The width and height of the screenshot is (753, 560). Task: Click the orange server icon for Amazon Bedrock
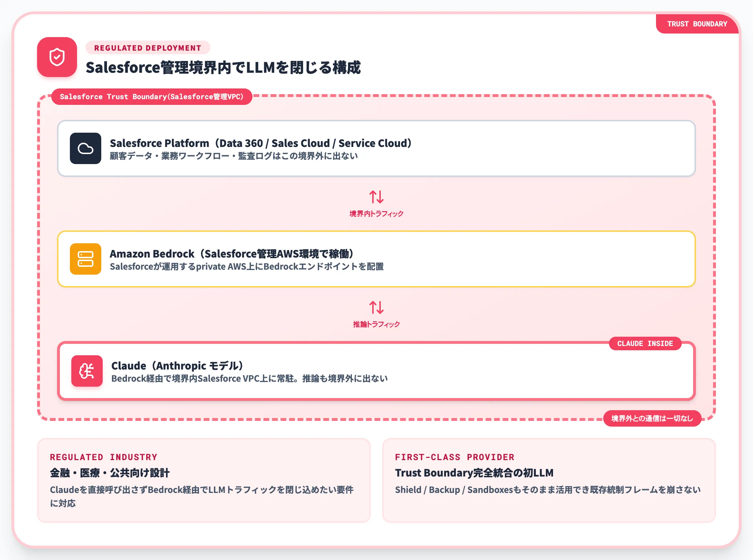click(86, 259)
